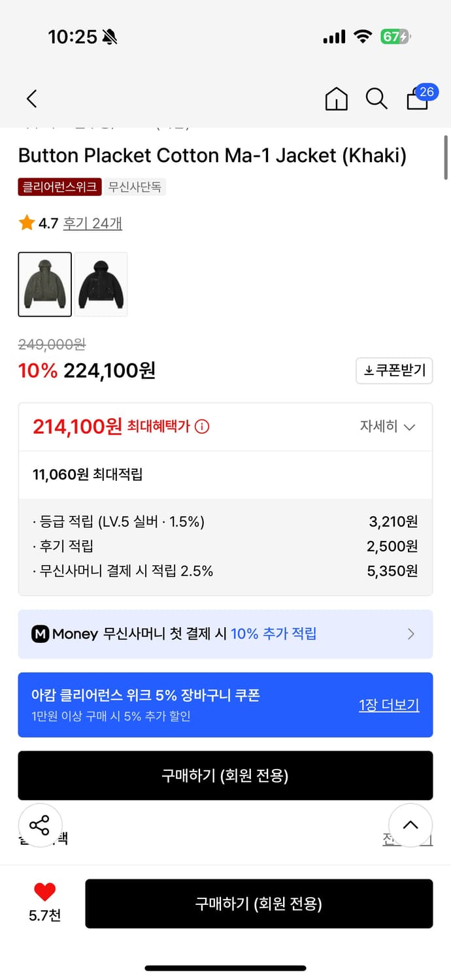
Task: Tap the star rating icon
Action: coord(25,223)
